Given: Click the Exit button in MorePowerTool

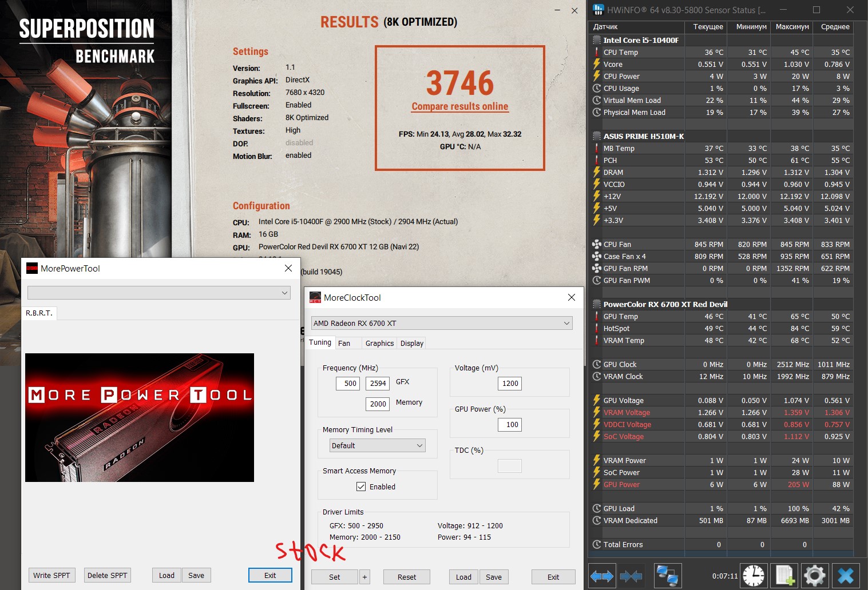Looking at the screenshot, I should tap(270, 575).
